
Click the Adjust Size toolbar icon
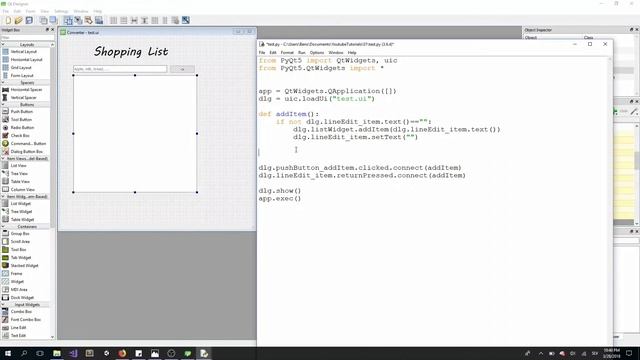(x=186, y=20)
